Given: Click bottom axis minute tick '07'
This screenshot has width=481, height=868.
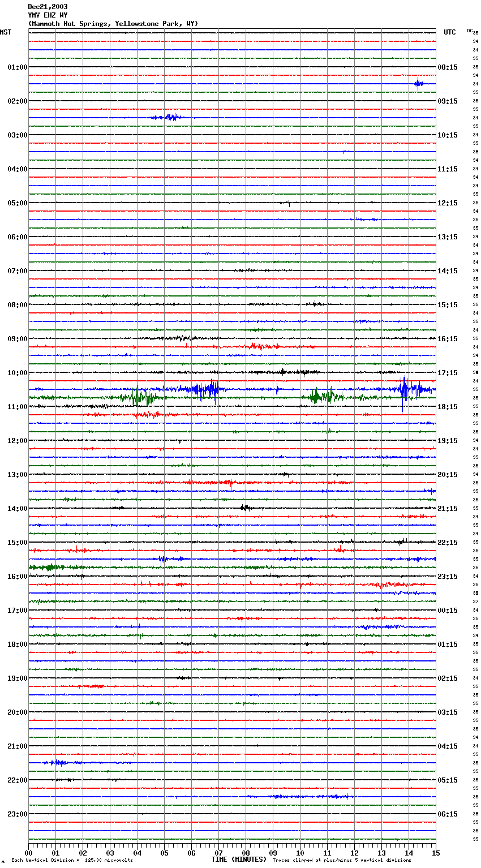Looking at the screenshot, I should (218, 853).
